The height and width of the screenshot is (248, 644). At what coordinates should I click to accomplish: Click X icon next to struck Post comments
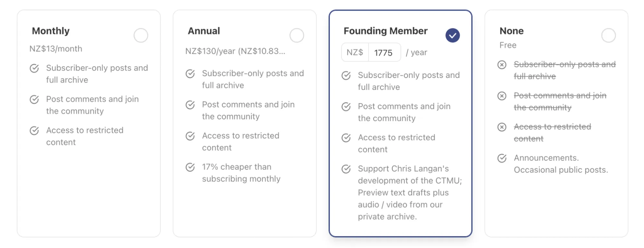click(502, 96)
